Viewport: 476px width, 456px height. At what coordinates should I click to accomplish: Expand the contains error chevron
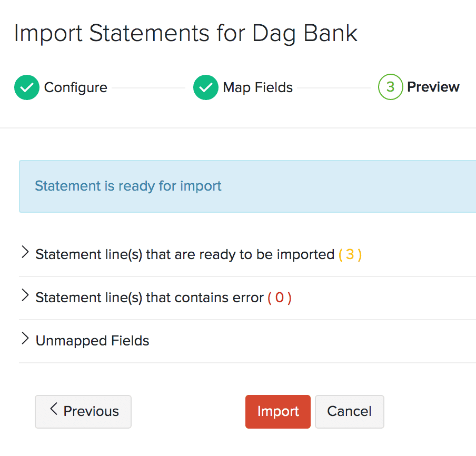25,296
